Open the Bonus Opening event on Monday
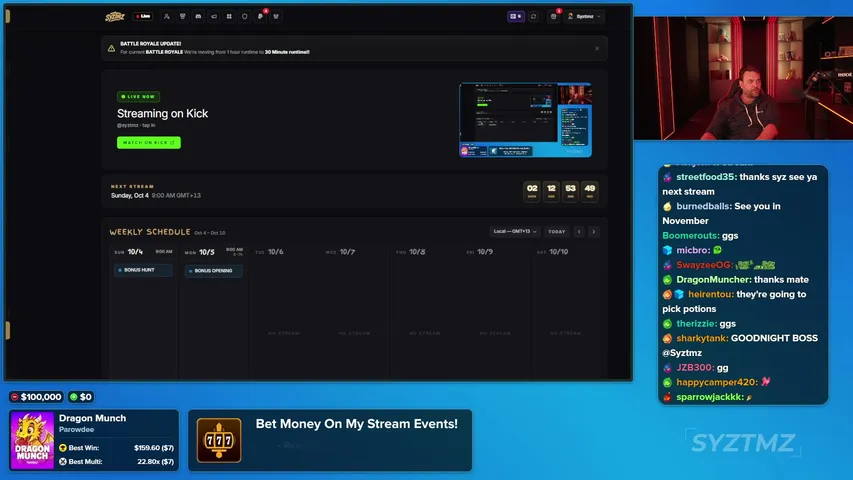Screen dimensions: 853x480 (x=213, y=270)
